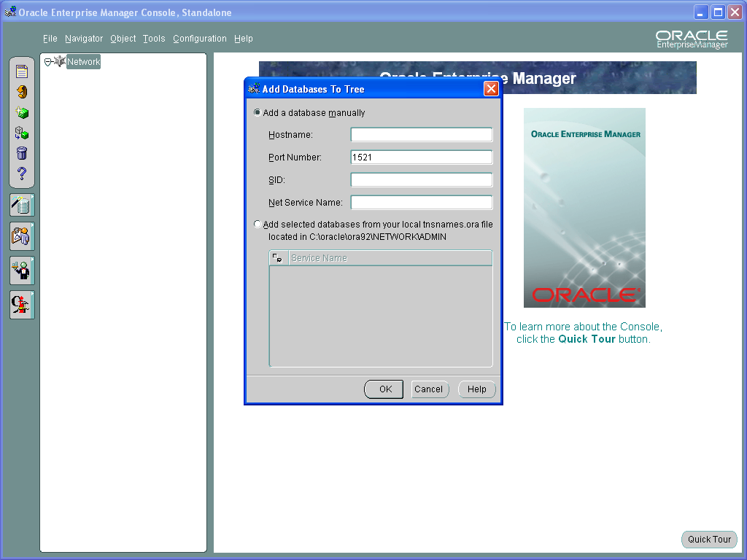Image resolution: width=747 pixels, height=560 pixels.
Task: Click OK in Add Databases dialog
Action: click(384, 389)
